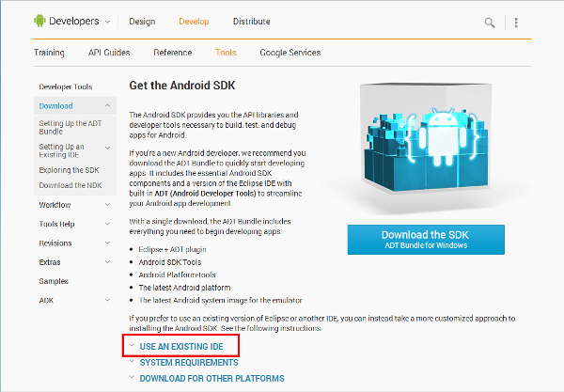Expand the Workflow section chevron
This screenshot has width=564, height=392.
pos(107,205)
